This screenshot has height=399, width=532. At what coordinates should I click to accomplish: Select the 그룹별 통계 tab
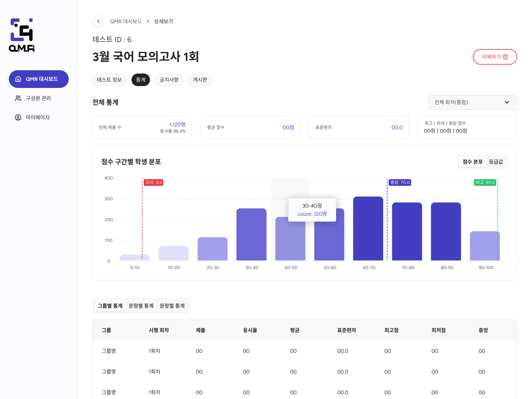(x=110, y=306)
